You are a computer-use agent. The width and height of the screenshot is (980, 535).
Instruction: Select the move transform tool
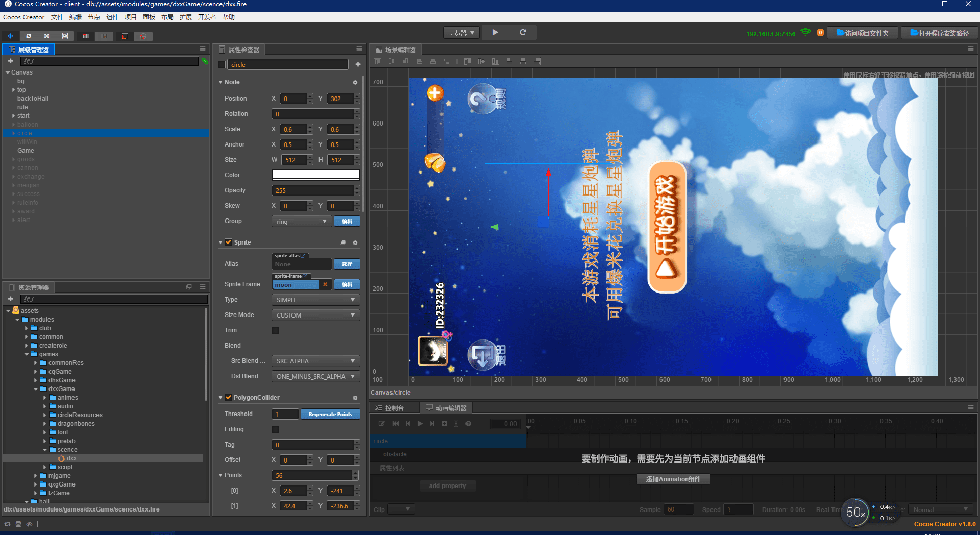pos(10,36)
